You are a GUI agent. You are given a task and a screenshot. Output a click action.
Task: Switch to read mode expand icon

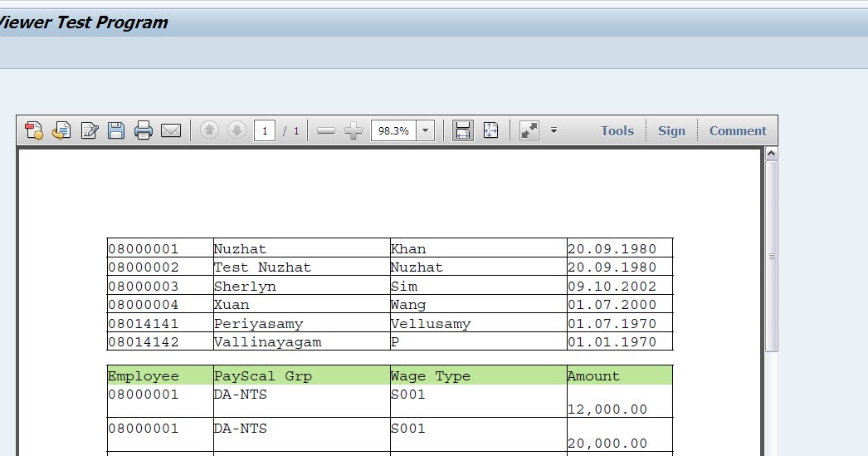pos(529,130)
